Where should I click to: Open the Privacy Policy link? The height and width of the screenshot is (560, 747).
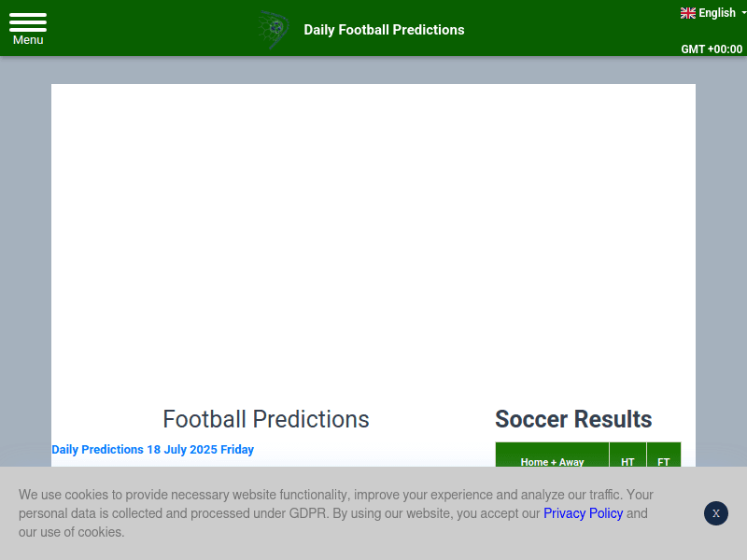(583, 513)
